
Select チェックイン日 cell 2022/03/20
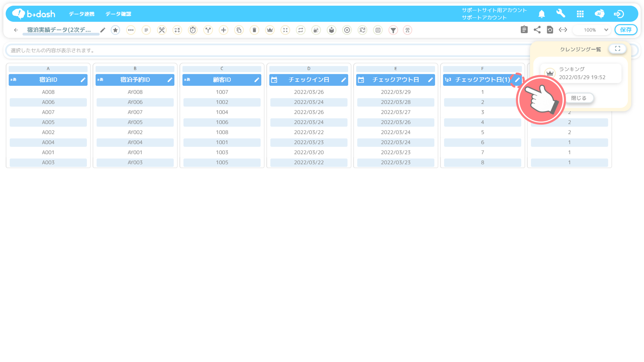(309, 152)
